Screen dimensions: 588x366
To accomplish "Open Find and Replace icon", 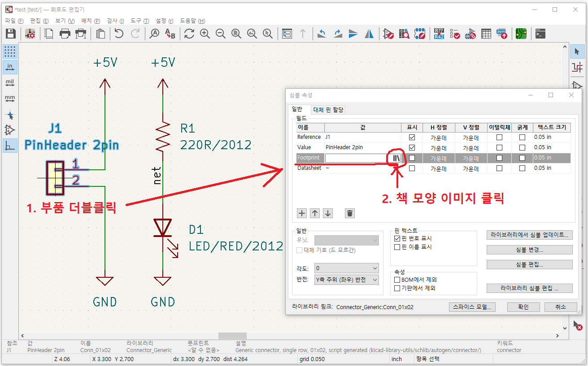I will pyautogui.click(x=170, y=34).
